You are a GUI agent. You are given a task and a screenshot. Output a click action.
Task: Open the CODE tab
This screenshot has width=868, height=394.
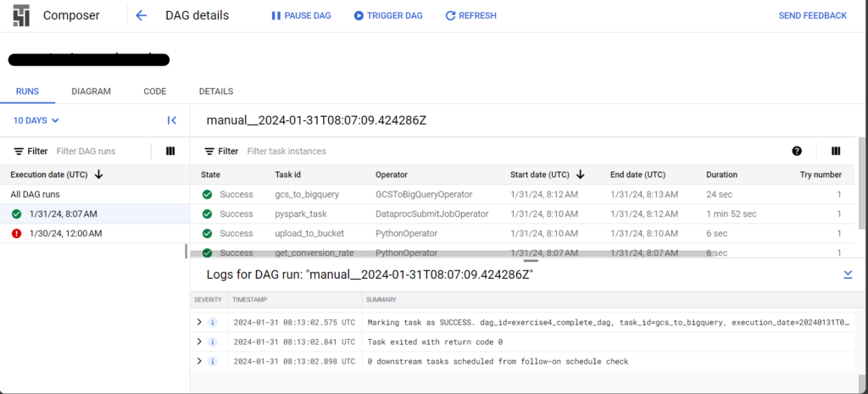[154, 92]
